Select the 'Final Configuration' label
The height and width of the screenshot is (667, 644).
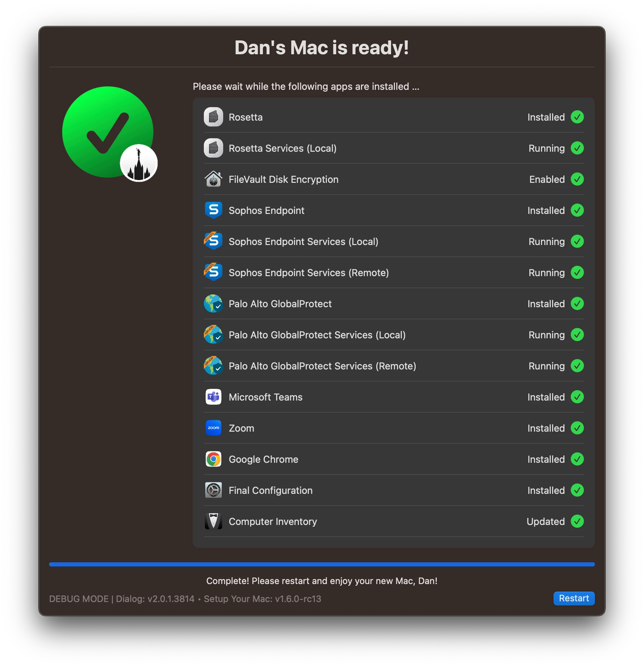point(270,490)
